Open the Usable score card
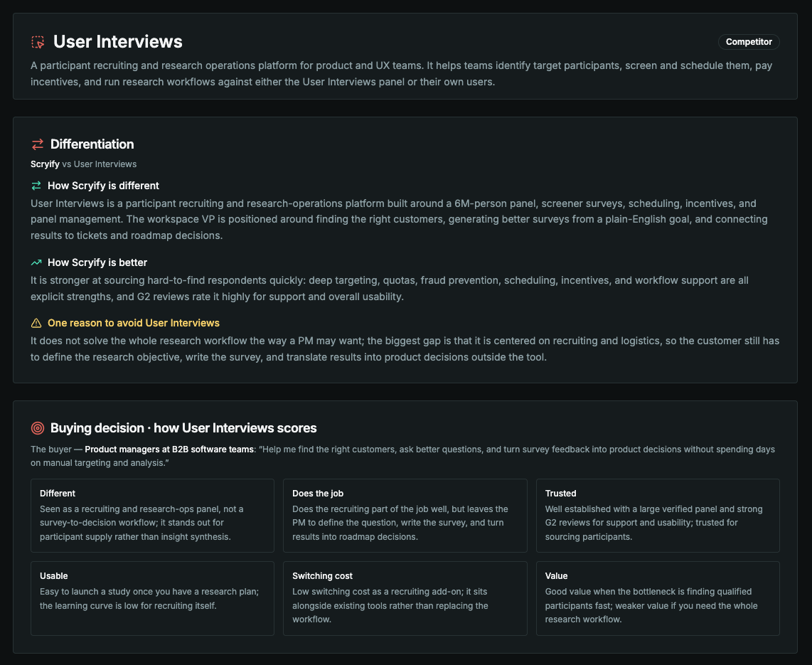The width and height of the screenshot is (812, 665). click(x=152, y=598)
